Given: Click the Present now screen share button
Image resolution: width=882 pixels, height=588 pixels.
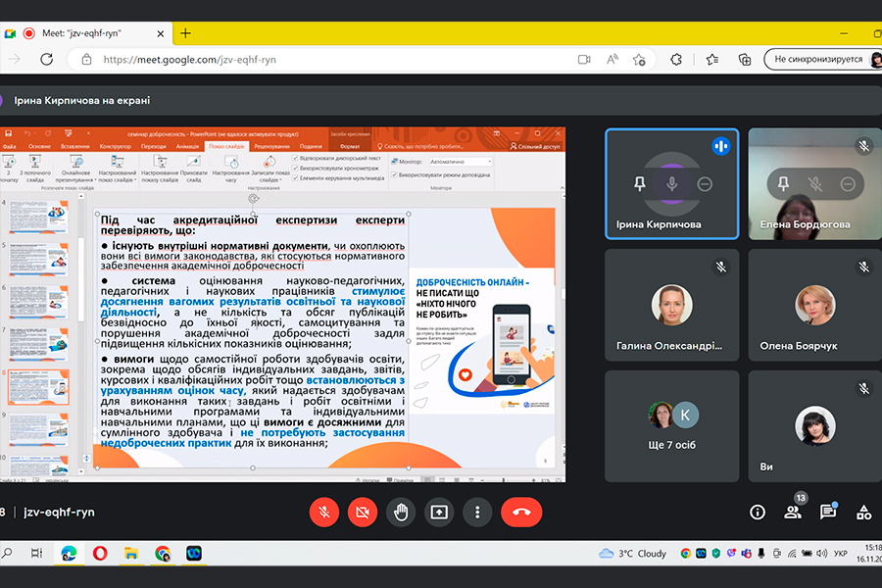Looking at the screenshot, I should 439,512.
